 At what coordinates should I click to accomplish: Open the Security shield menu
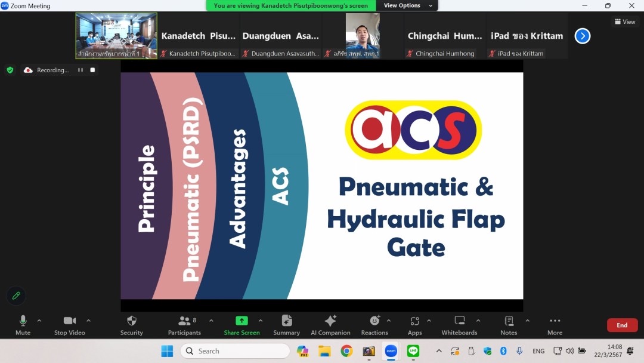pyautogui.click(x=131, y=325)
